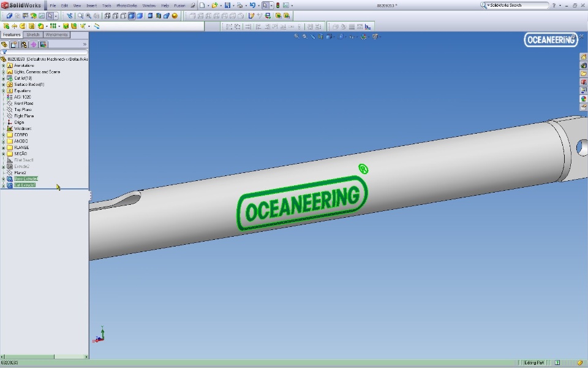Open the DisplayManager tab icon
This screenshot has width=588, height=368.
tap(43, 44)
